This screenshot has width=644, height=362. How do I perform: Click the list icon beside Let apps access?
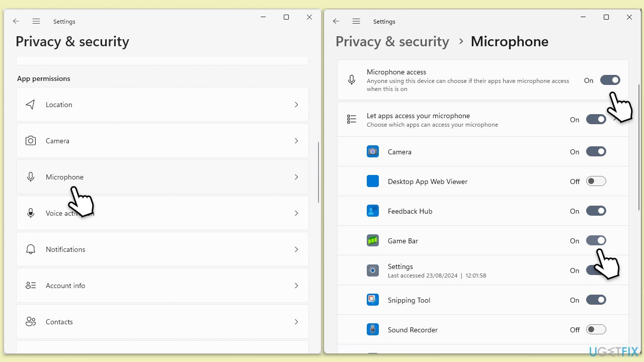[x=352, y=120]
